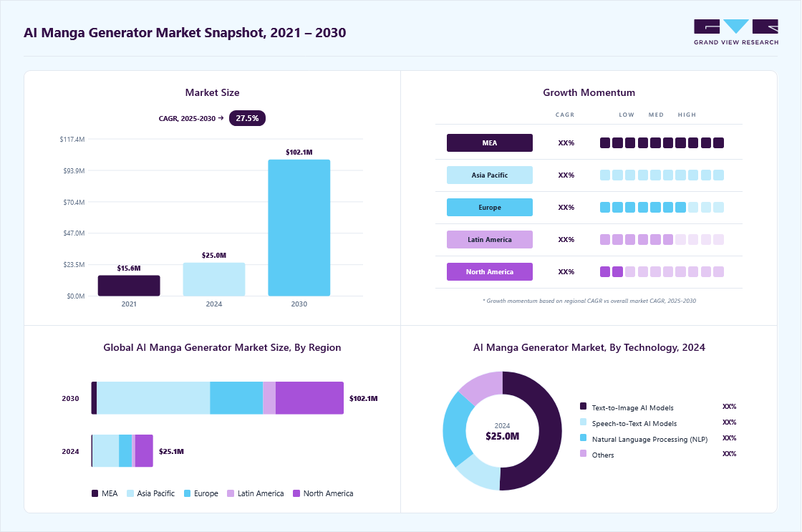
Task: Click the Asia Pacific segment in 2030 bar
Action: (153, 398)
